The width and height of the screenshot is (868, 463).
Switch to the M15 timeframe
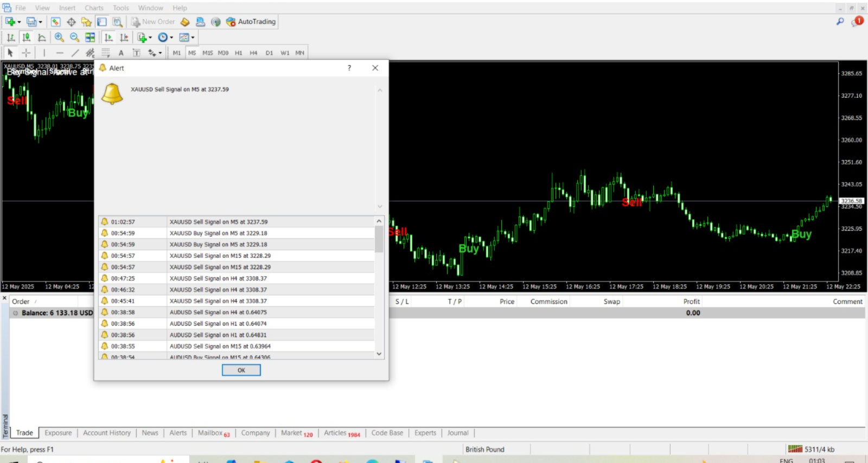(x=208, y=53)
